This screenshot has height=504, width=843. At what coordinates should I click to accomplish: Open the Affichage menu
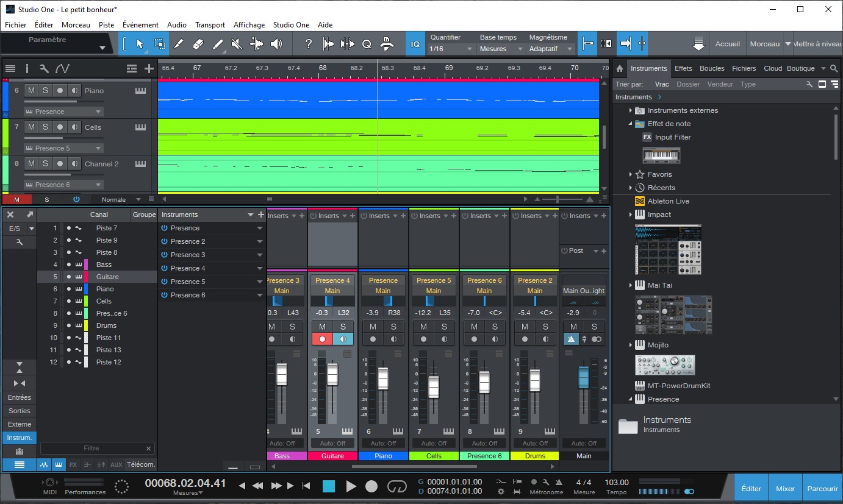pyautogui.click(x=249, y=25)
